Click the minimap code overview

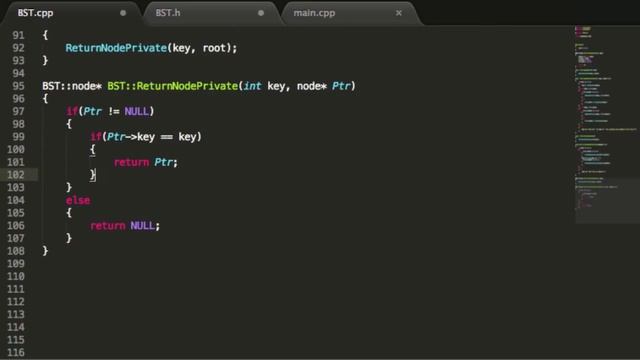coord(607,124)
